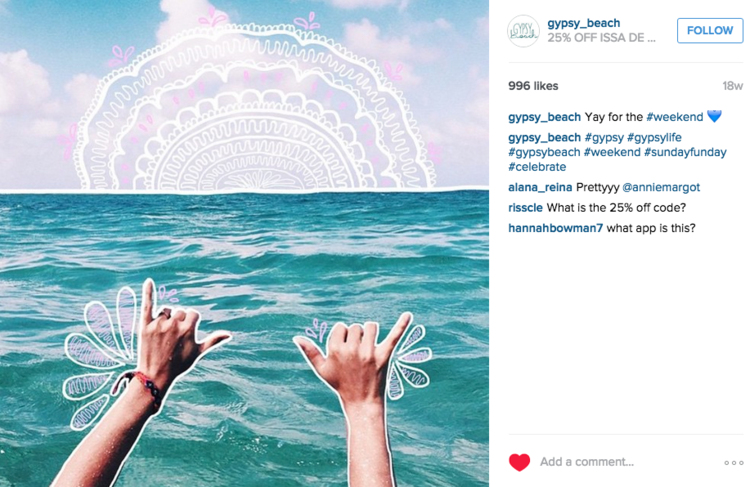Screen dimensions: 750x487
Task: Open the three-dots more options menu
Action: [733, 463]
